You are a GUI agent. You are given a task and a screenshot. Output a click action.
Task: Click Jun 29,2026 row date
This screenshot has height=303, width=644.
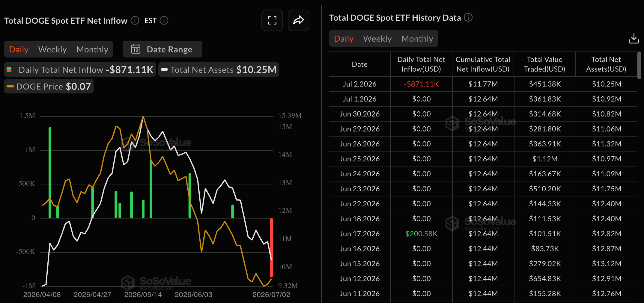coord(359,129)
